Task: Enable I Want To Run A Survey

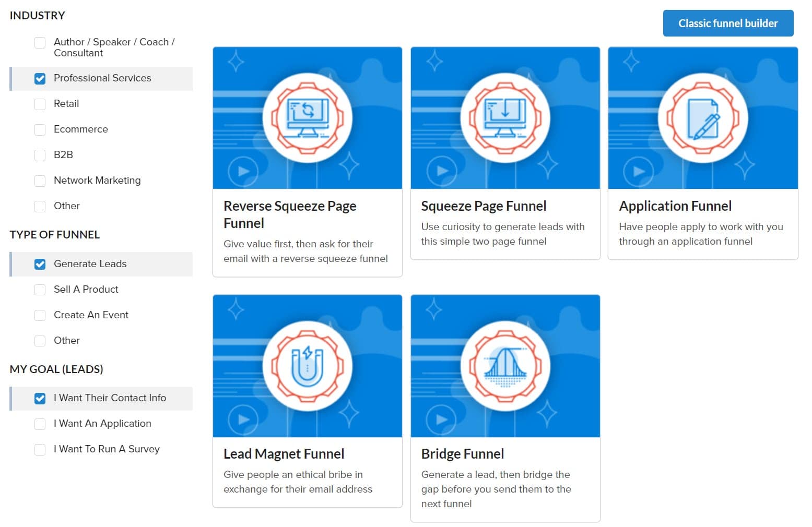Action: [x=40, y=450]
